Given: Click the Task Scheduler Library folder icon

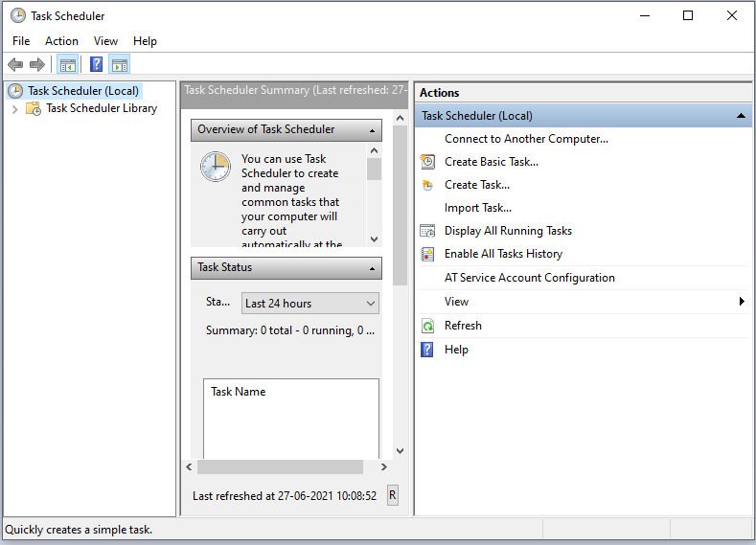Looking at the screenshot, I should click(34, 108).
